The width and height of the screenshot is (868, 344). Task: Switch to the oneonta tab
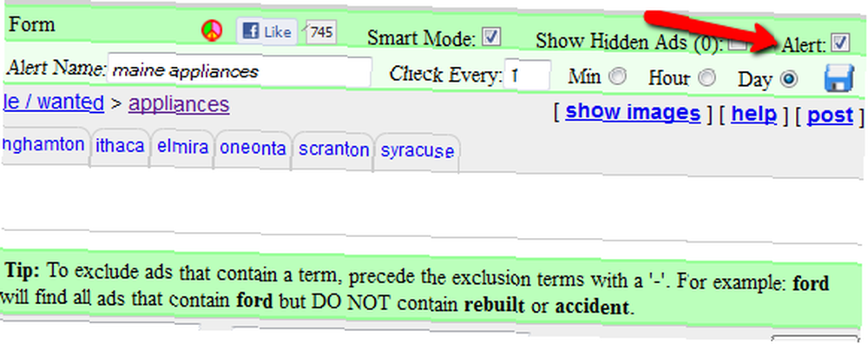pyautogui.click(x=253, y=149)
